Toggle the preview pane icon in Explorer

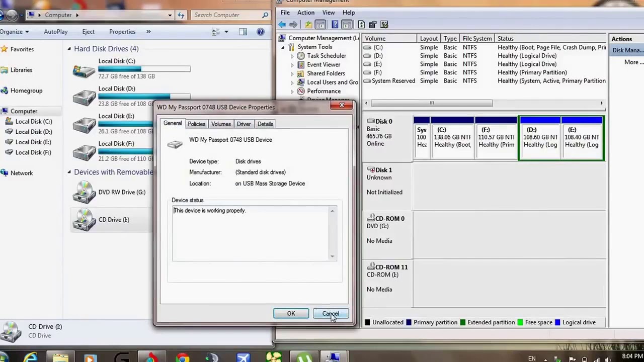pos(243,32)
